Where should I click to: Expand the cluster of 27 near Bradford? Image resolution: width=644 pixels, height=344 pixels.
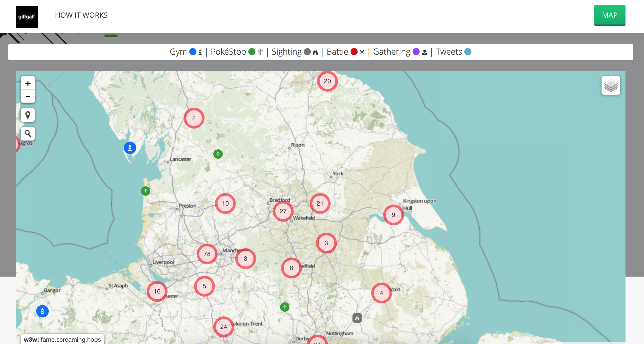[x=283, y=211]
